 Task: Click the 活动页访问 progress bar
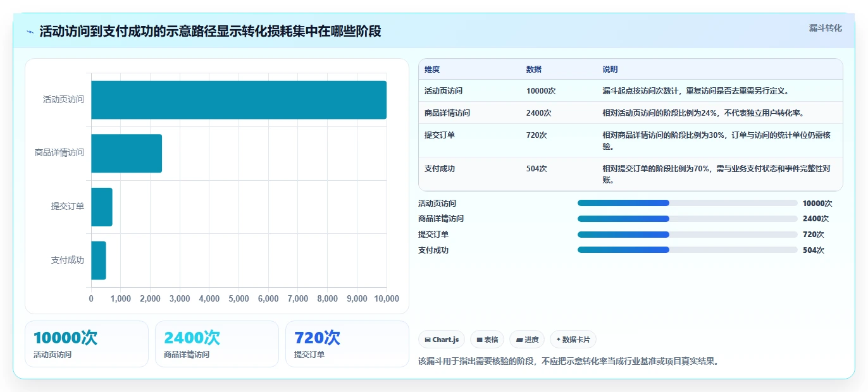(x=687, y=203)
